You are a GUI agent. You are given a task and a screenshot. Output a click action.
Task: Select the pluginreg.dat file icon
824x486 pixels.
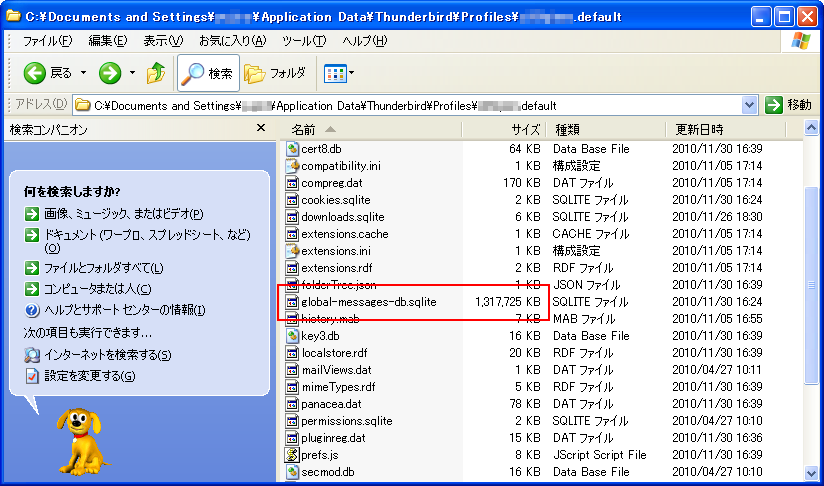click(x=292, y=438)
